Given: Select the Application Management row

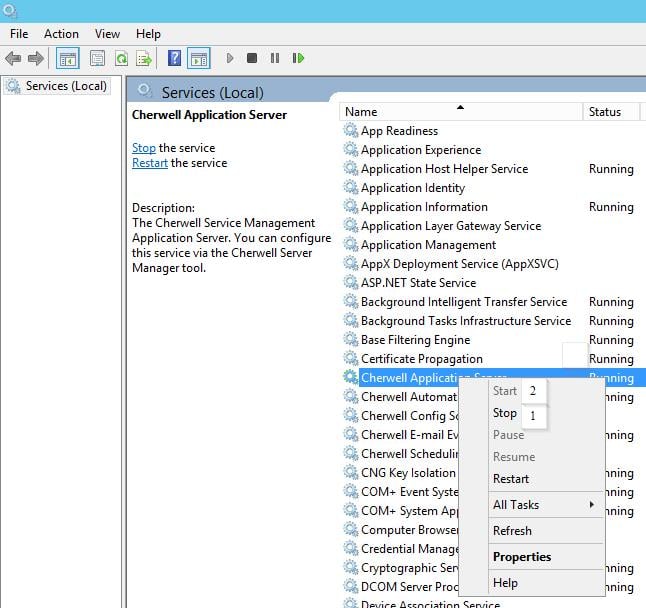Looking at the screenshot, I should click(494, 245).
